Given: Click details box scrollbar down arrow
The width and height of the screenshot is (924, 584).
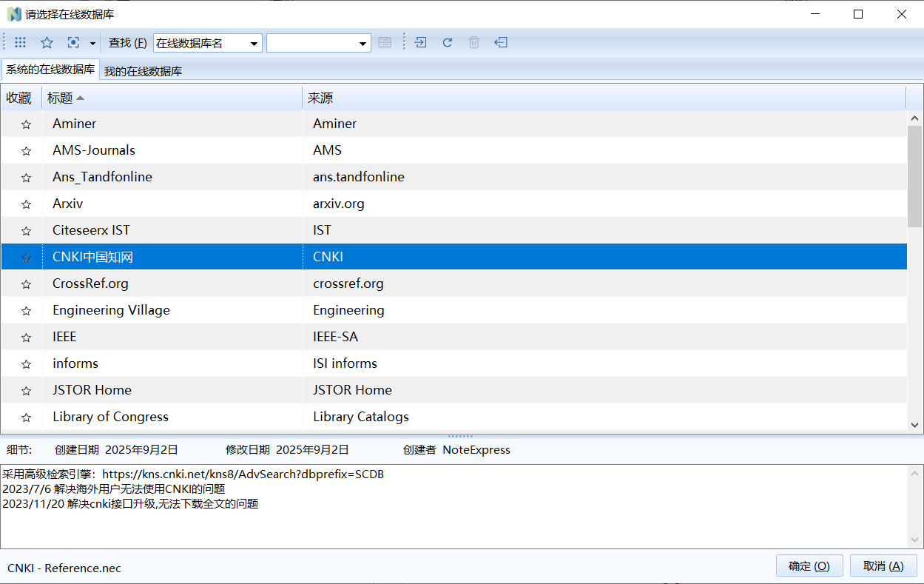Looking at the screenshot, I should pyautogui.click(x=914, y=541).
